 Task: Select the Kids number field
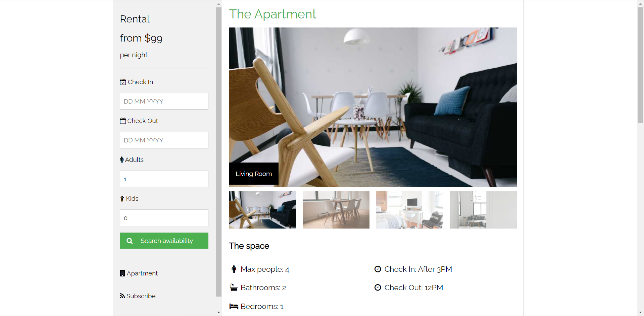164,218
